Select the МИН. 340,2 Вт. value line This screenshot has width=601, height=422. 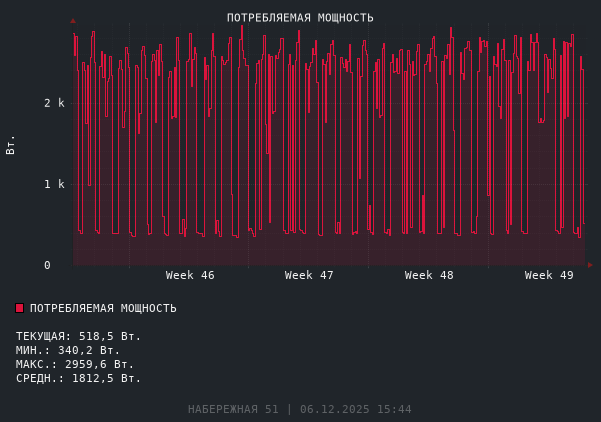pos(68,350)
